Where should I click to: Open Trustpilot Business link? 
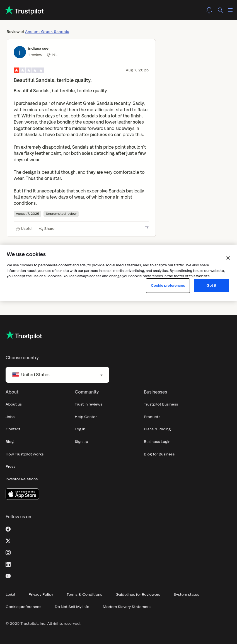click(161, 404)
